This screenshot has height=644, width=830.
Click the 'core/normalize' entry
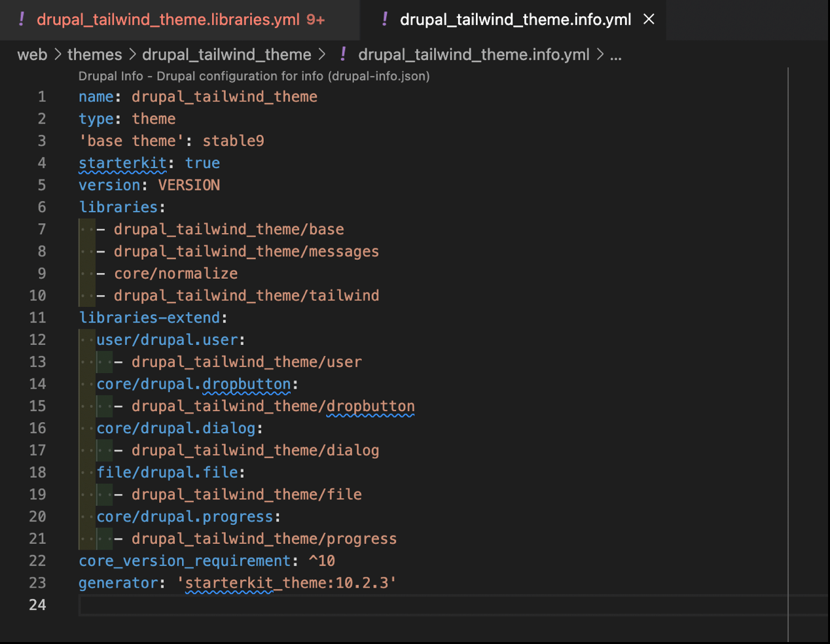pyautogui.click(x=176, y=274)
